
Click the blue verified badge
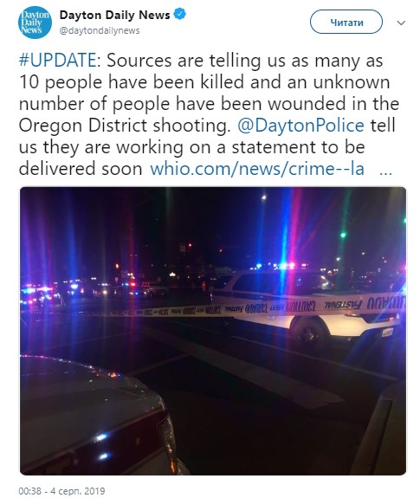[179, 15]
